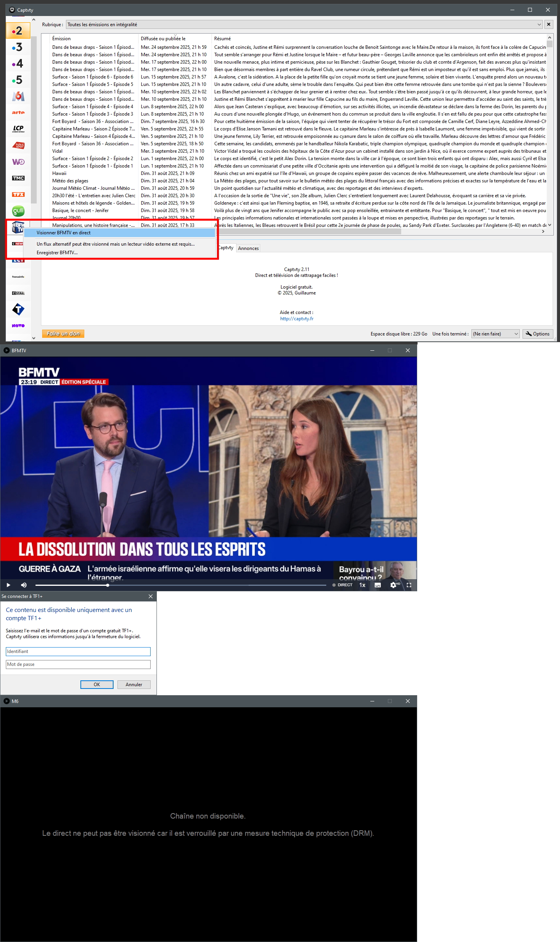
Task: Open the LCP channel
Action: tap(18, 129)
